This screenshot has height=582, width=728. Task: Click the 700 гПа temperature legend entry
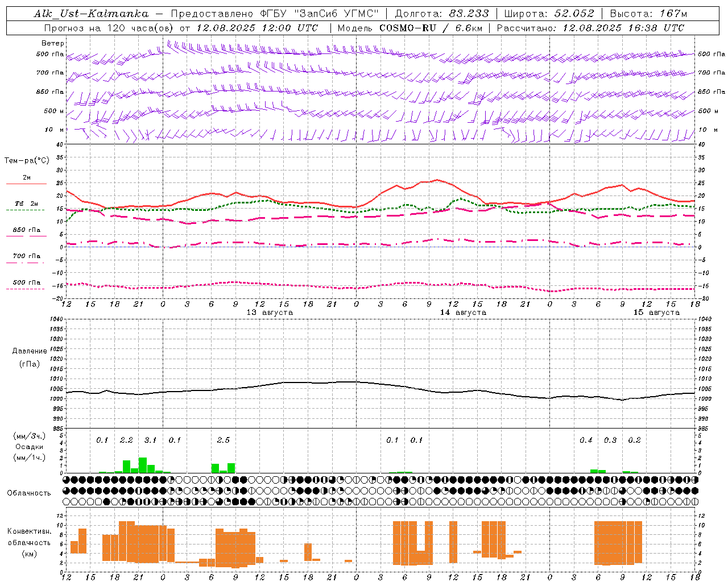tap(26, 256)
